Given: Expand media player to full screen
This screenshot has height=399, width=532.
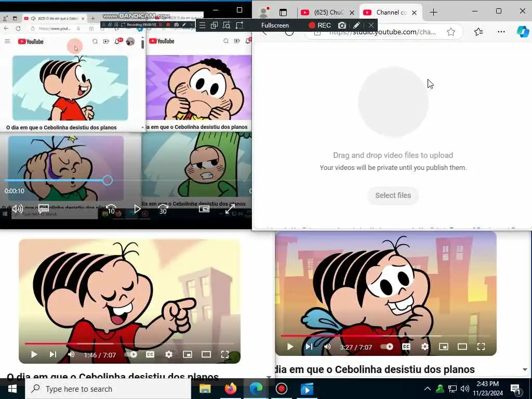Looking at the screenshot, I should click(x=230, y=209).
